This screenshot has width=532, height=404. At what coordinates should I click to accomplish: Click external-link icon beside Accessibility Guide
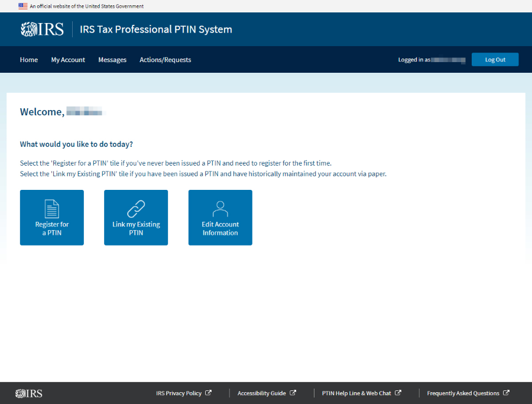(x=293, y=393)
